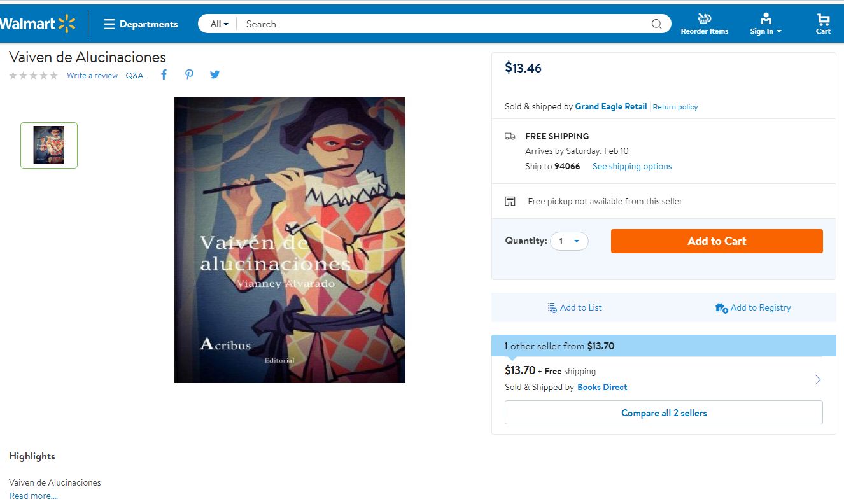Screen dimensions: 844x504
Task: Add the book to a List
Action: (x=575, y=308)
